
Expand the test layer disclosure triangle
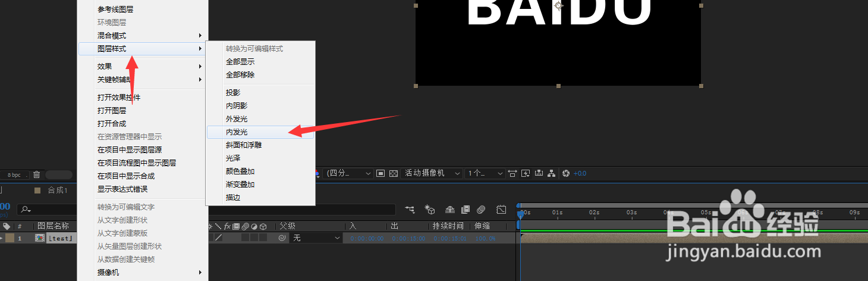[x=1, y=238]
